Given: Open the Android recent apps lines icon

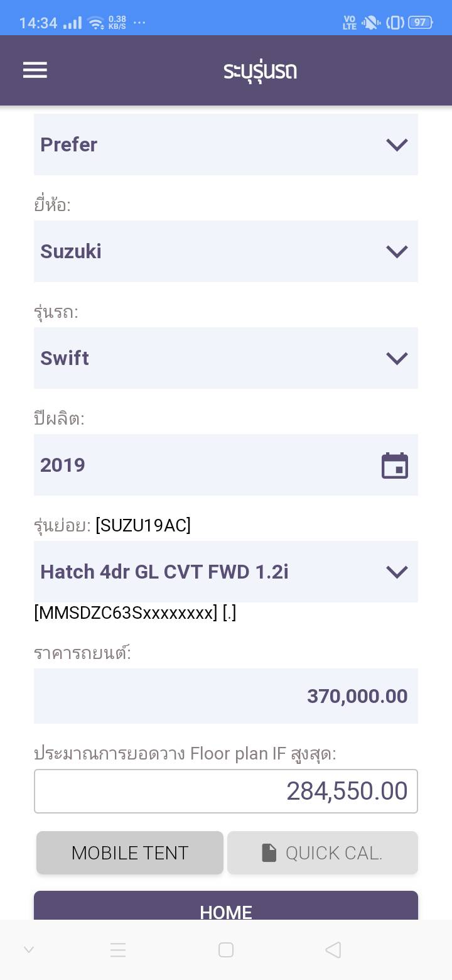Looking at the screenshot, I should [118, 949].
